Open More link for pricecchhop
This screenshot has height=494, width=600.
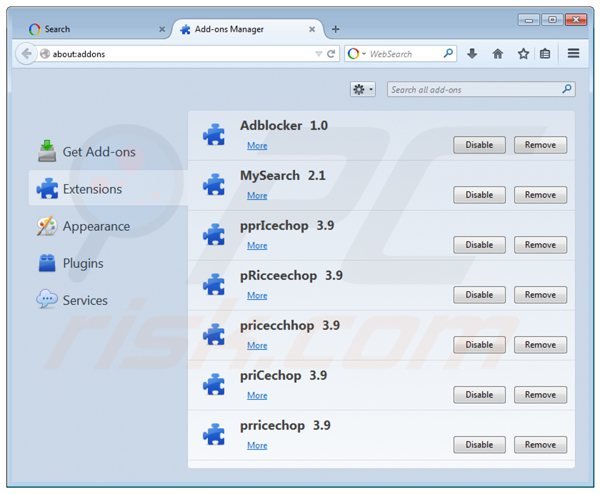[257, 345]
